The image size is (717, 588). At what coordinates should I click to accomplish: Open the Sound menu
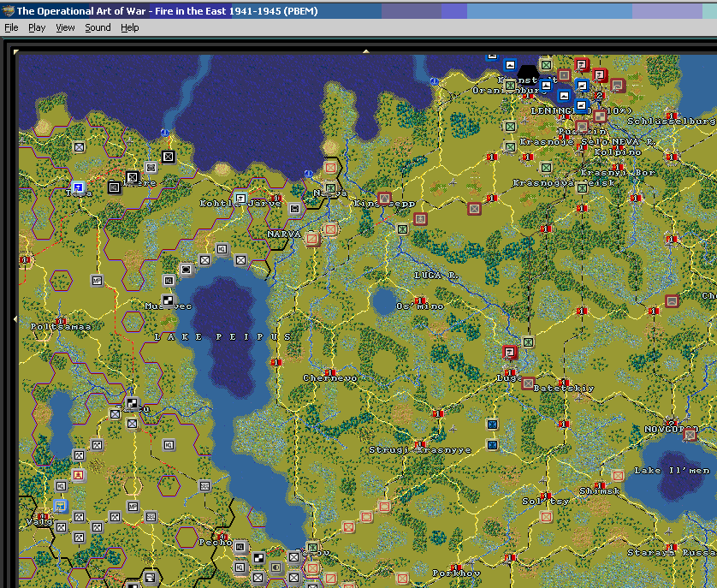point(98,28)
